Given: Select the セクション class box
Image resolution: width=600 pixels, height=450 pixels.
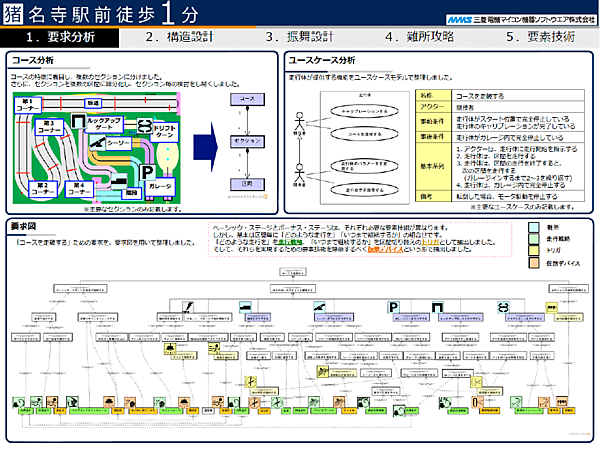Looking at the screenshot, I should click(x=247, y=141).
